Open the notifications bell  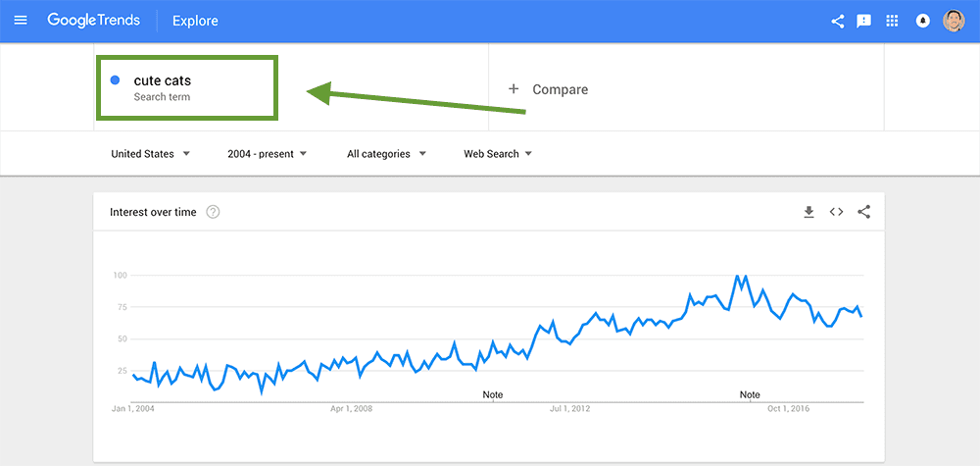click(922, 21)
